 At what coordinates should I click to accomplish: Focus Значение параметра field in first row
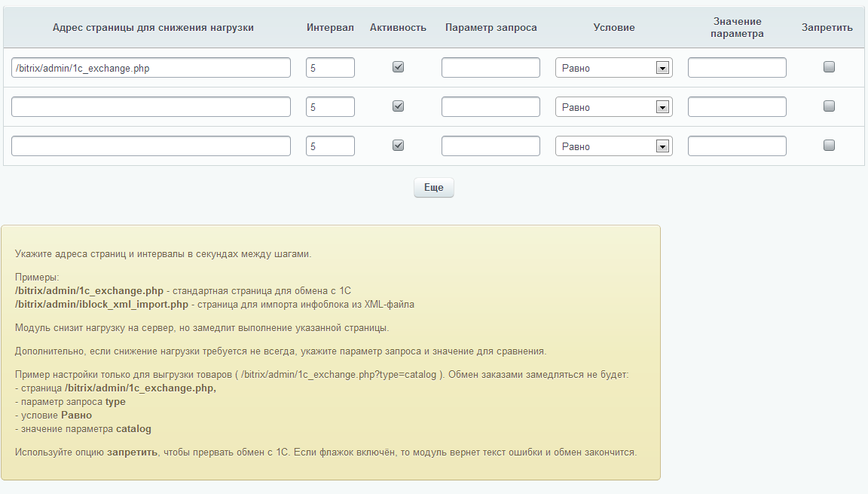(x=737, y=68)
